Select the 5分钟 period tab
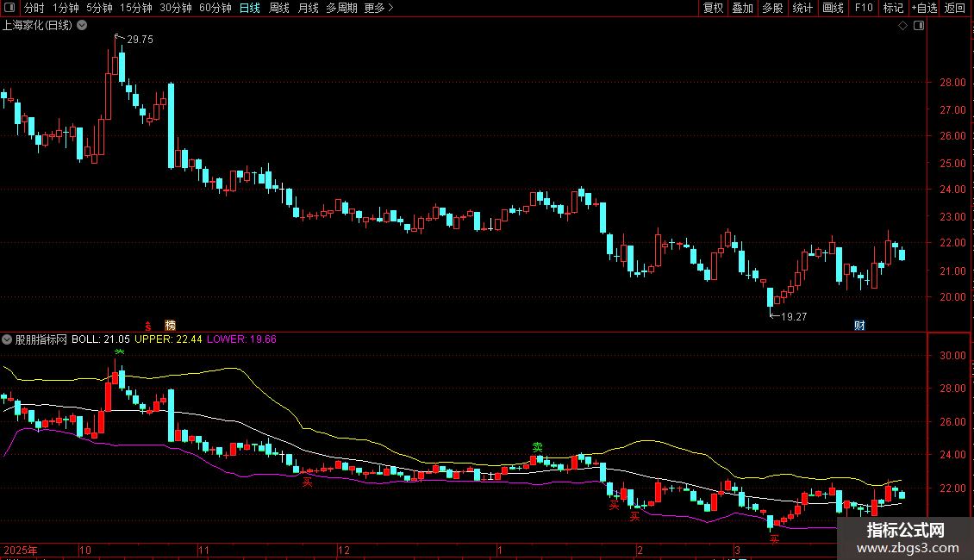 pos(99,8)
